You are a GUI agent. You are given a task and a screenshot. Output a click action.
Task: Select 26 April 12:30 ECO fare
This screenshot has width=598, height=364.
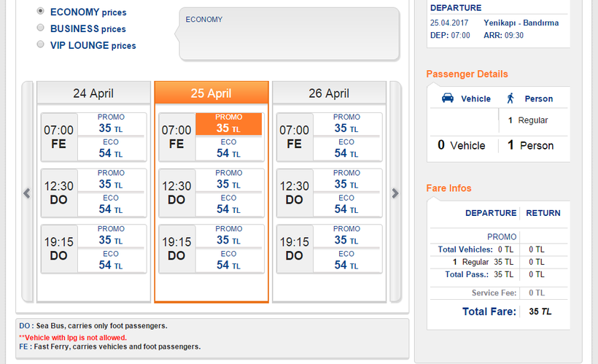click(346, 204)
